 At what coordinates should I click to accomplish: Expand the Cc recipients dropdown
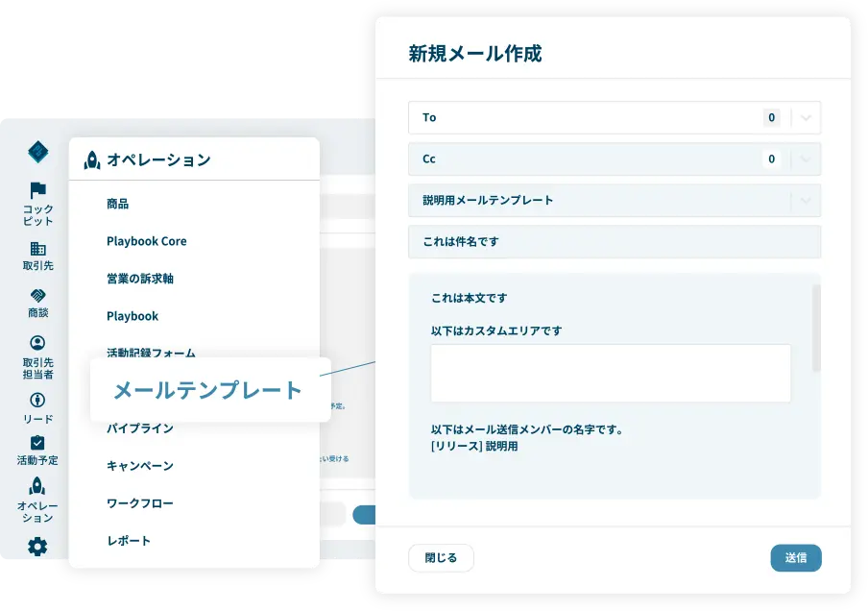pos(807,159)
